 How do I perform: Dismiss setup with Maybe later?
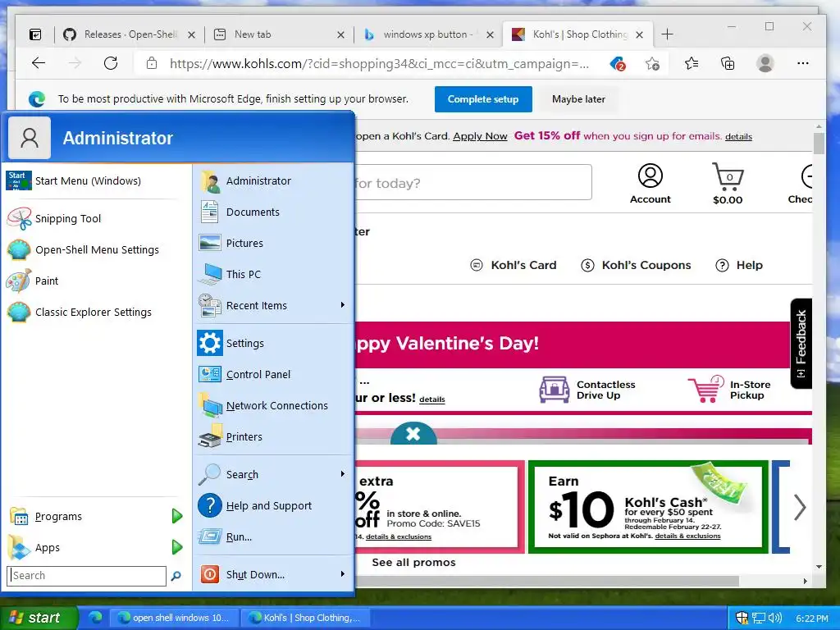(x=578, y=99)
